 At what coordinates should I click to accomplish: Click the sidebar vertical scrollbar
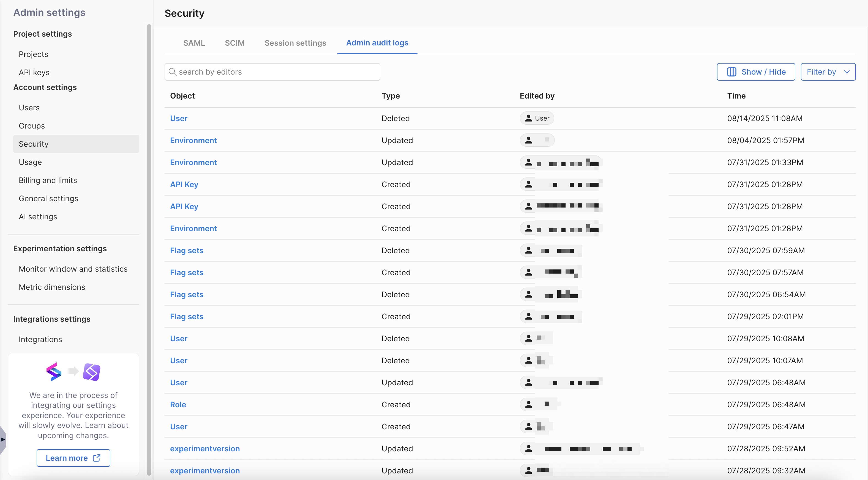coord(149,236)
